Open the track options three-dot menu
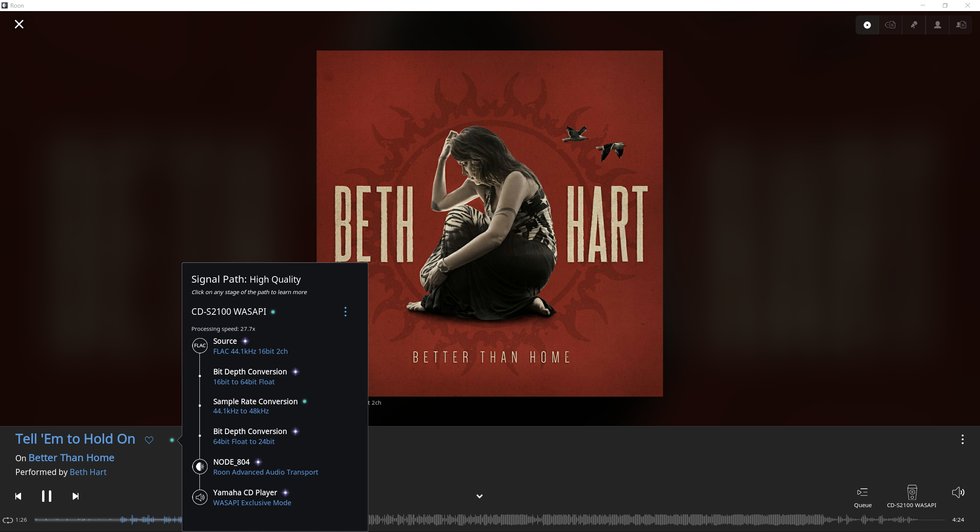980x532 pixels. tap(962, 439)
